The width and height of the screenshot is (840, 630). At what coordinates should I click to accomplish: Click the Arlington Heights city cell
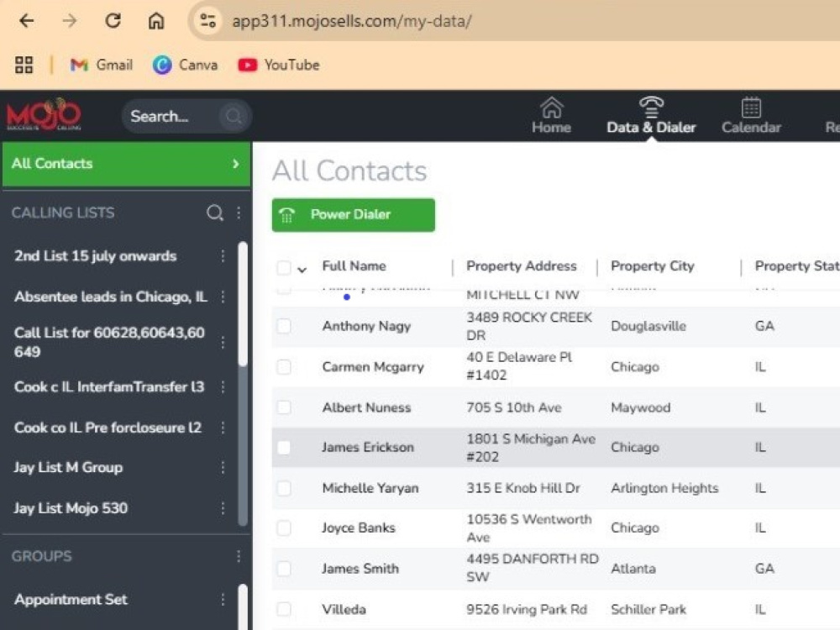click(x=664, y=488)
